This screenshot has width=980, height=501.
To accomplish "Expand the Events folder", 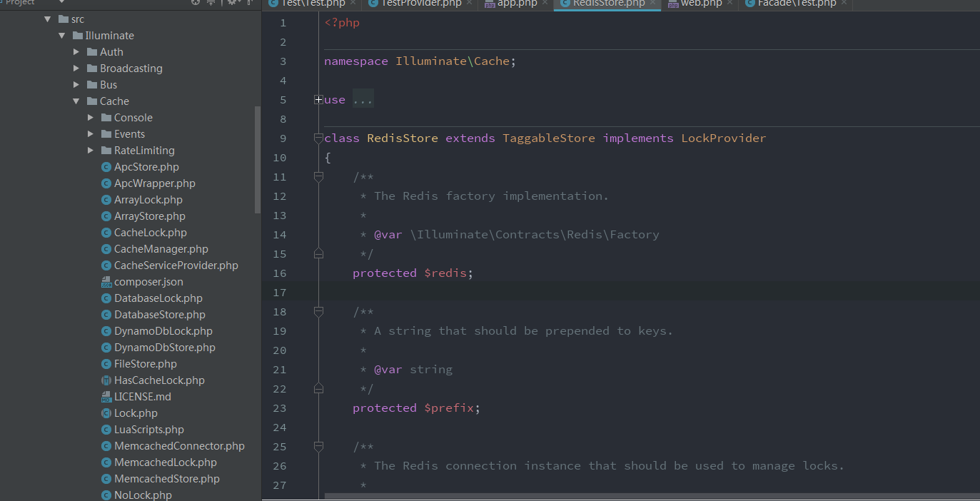I will (x=91, y=134).
